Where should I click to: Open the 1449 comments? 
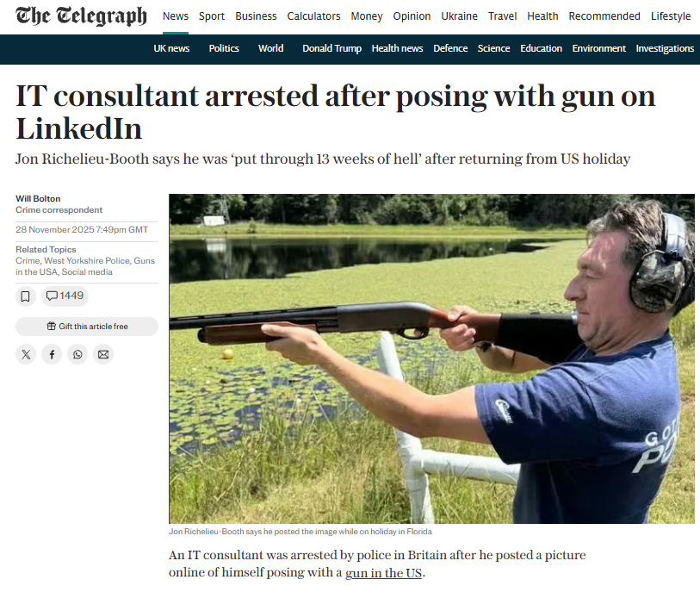[x=65, y=296]
